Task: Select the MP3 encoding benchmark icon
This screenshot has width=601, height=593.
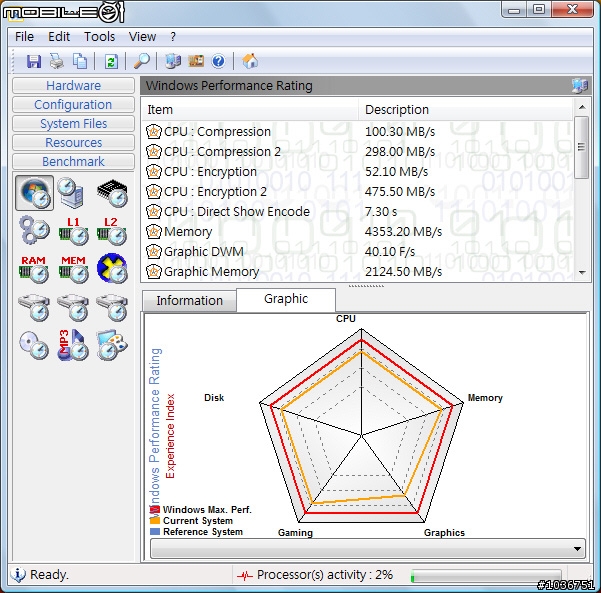Action: (73, 345)
